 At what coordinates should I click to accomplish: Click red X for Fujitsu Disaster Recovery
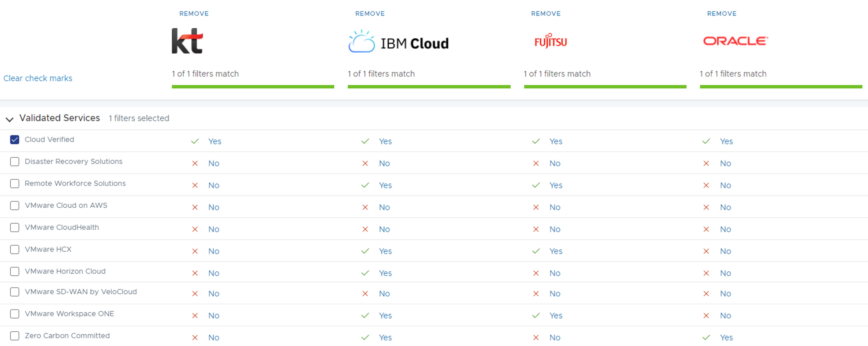536,163
